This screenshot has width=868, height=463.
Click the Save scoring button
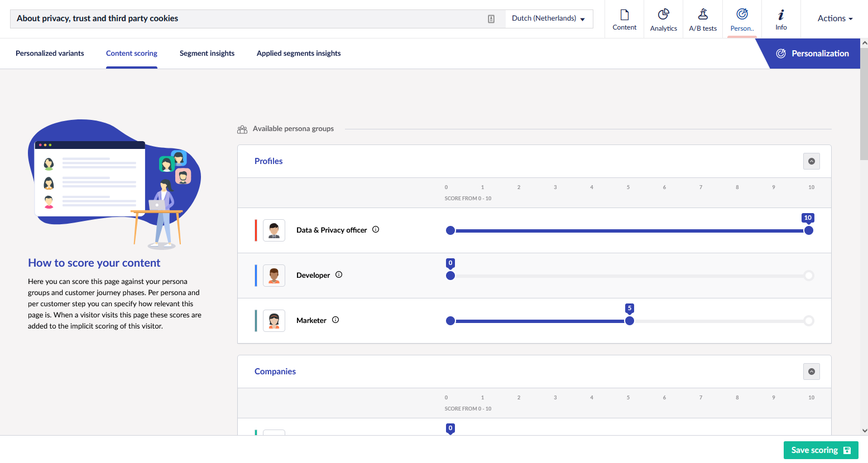click(821, 450)
